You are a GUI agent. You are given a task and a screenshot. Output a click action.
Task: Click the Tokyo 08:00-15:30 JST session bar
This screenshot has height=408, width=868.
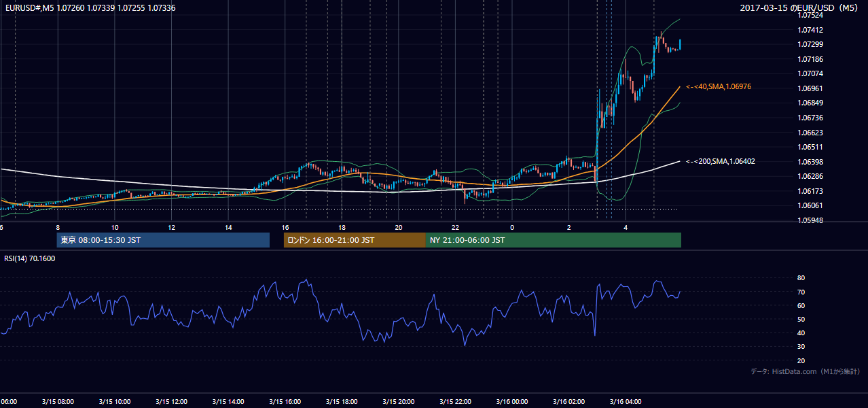163,240
